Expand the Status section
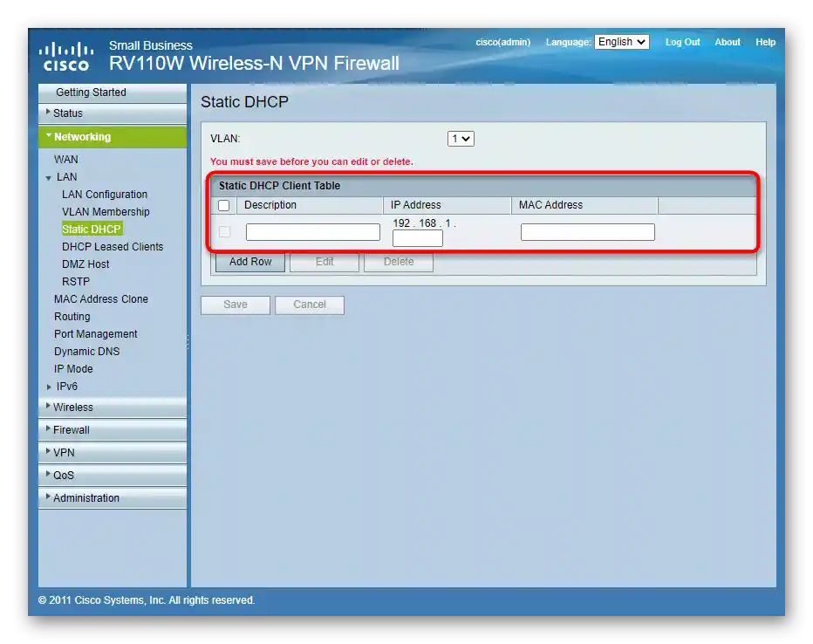This screenshot has width=813, height=644. 113,113
